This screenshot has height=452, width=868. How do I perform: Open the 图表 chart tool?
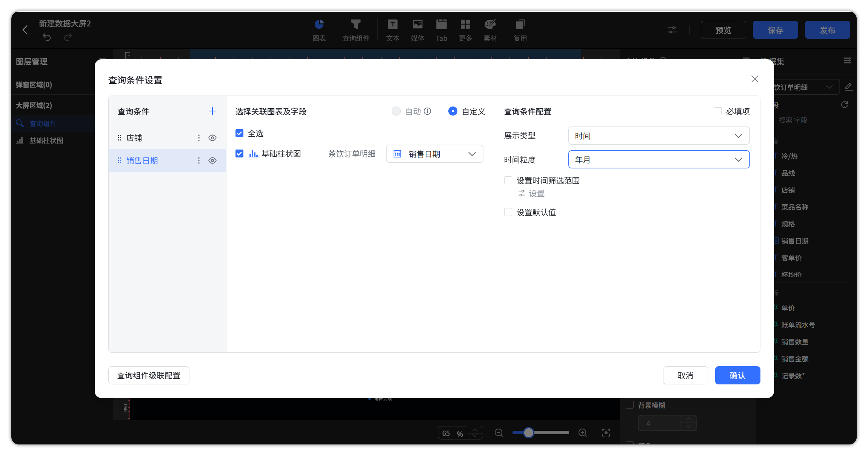tap(319, 30)
